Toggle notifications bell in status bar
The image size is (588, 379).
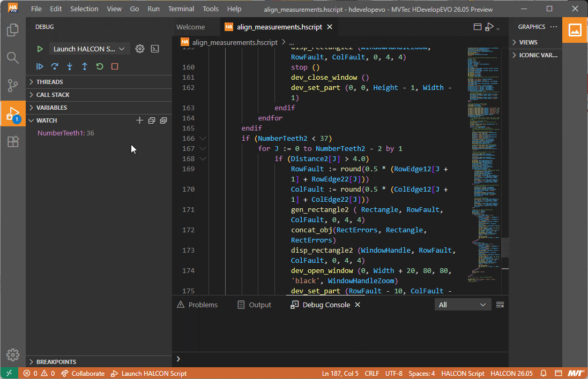tap(544, 373)
